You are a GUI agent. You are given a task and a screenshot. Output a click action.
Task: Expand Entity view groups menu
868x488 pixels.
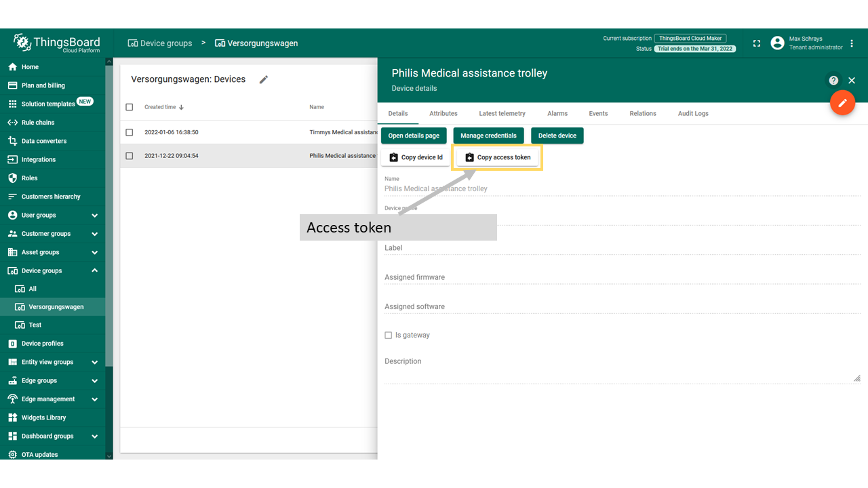tap(94, 362)
